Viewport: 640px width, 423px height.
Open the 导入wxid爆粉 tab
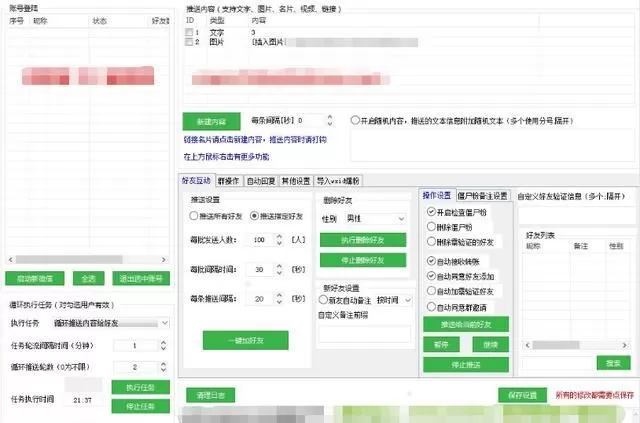(338, 181)
